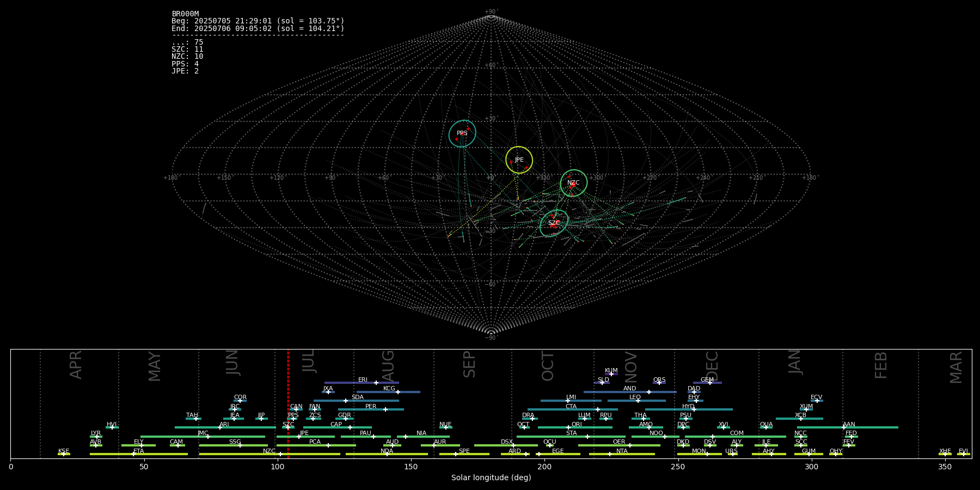Click the +120 longitude label on sky map
Screen dimensions: 980x490
[x=277, y=178]
